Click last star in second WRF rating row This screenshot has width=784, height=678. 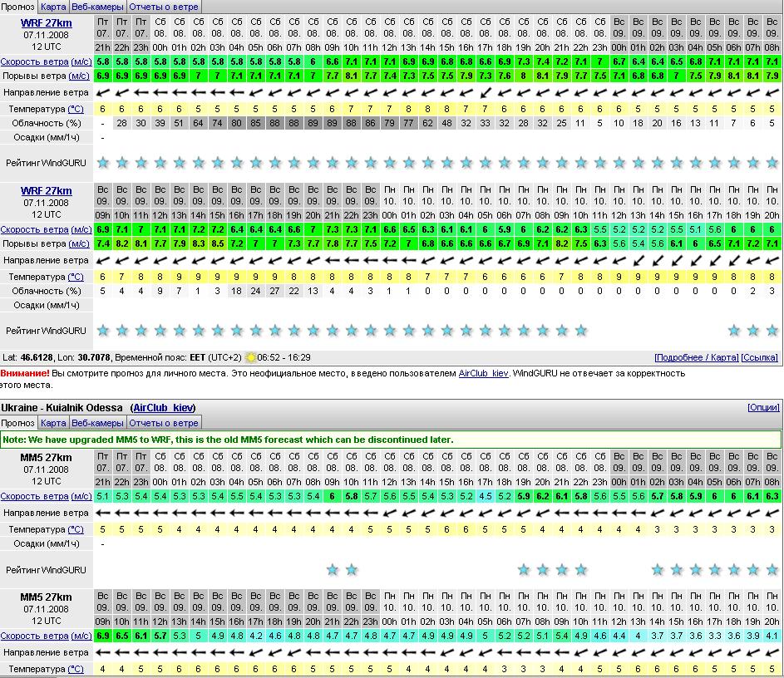coord(772,331)
